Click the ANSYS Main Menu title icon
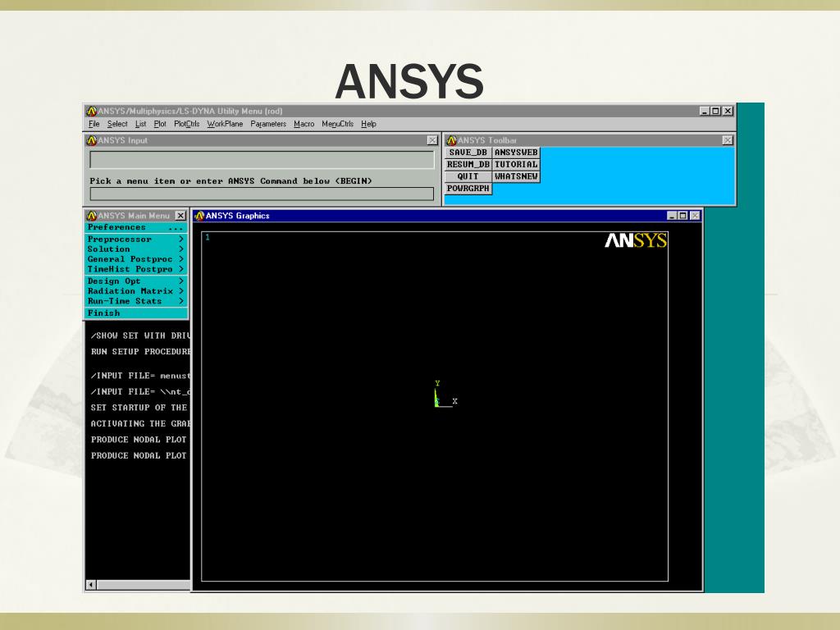The image size is (840, 630). click(x=92, y=216)
